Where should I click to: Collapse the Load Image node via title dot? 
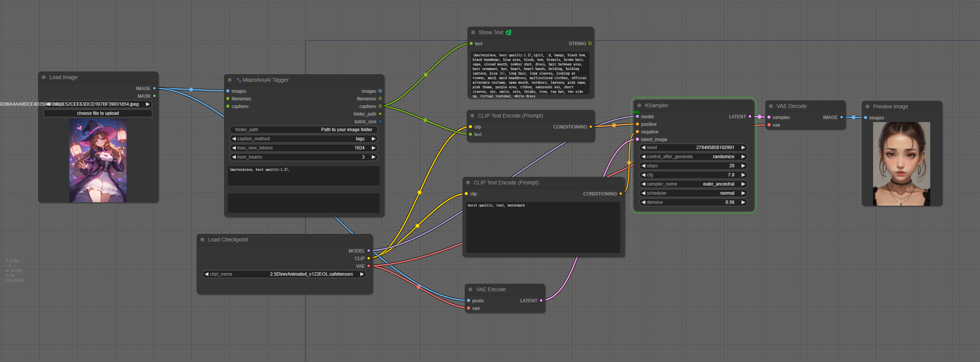[44, 77]
